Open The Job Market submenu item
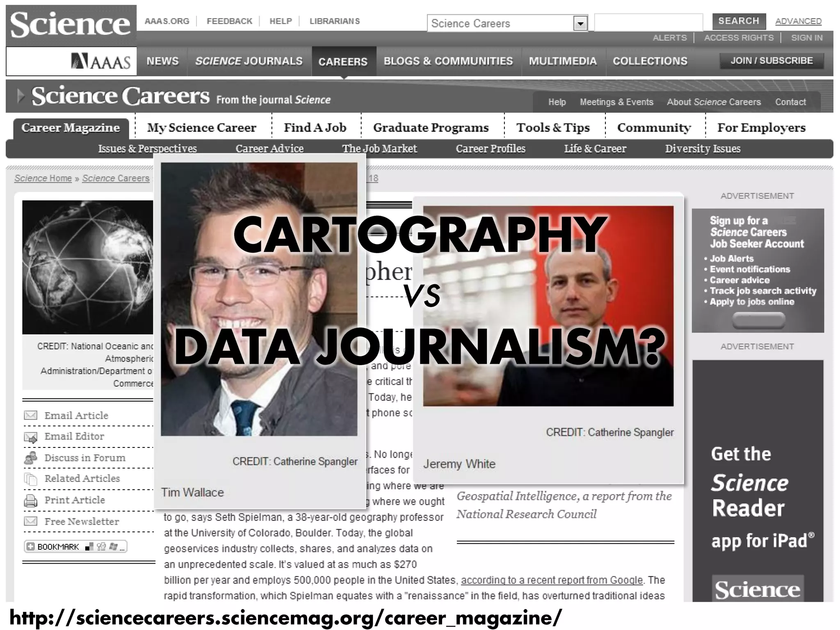The image size is (840, 630). (379, 148)
